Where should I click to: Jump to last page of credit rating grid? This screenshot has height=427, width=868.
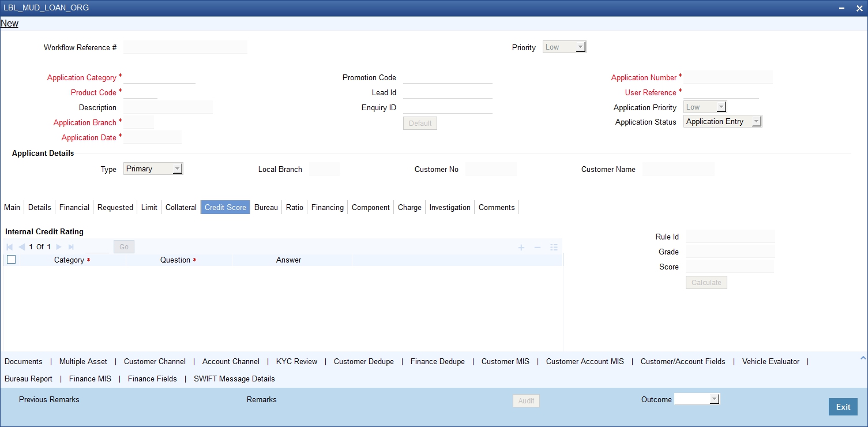tap(71, 247)
